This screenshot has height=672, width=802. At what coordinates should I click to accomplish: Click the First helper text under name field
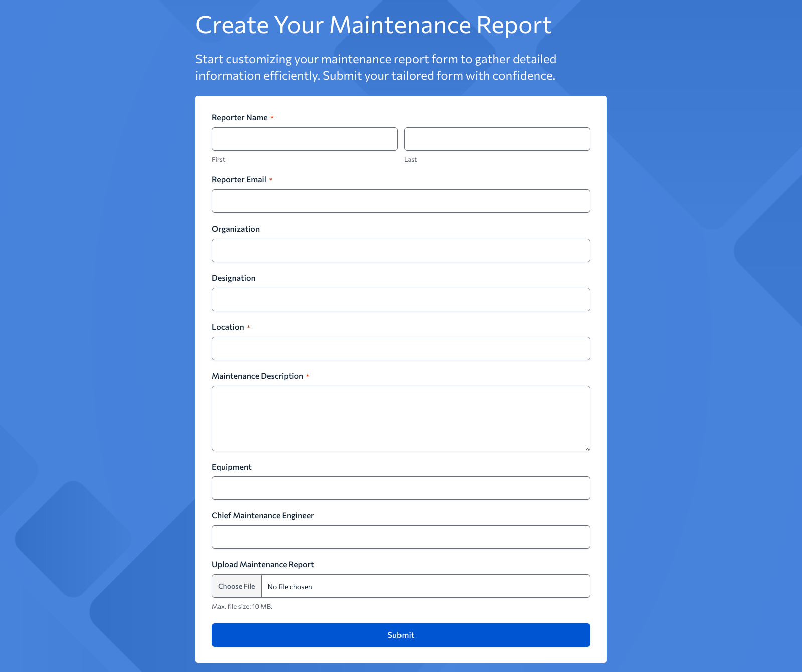(x=218, y=159)
